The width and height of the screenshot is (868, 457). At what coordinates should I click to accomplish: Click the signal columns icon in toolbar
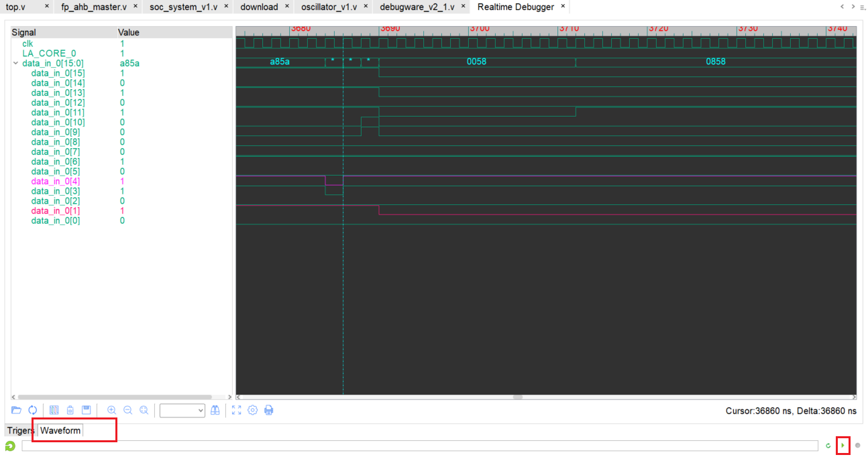pyautogui.click(x=54, y=410)
